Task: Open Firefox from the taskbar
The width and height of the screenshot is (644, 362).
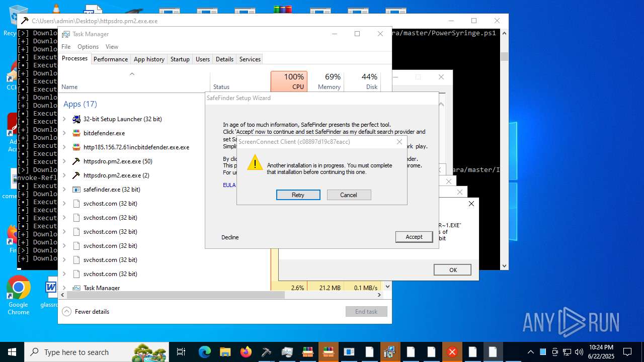Action: (x=246, y=352)
